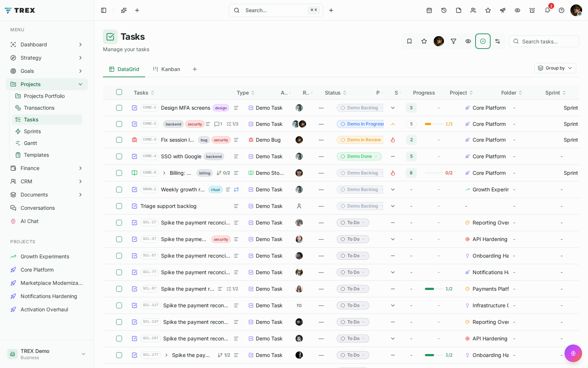This screenshot has height=368, width=588.
Task: Sort by the Status column header
Action: [336, 93]
